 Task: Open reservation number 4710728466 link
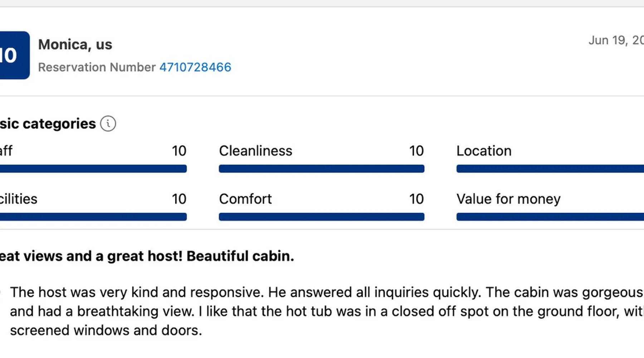pyautogui.click(x=195, y=67)
